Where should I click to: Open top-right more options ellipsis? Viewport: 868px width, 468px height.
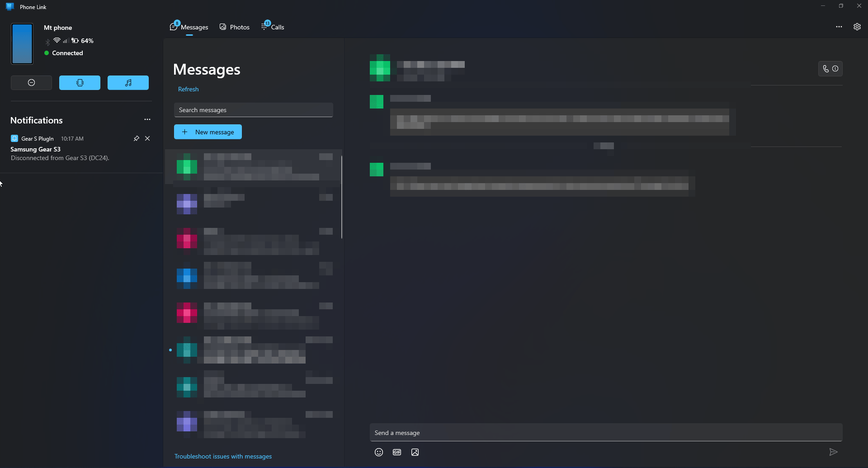click(839, 27)
